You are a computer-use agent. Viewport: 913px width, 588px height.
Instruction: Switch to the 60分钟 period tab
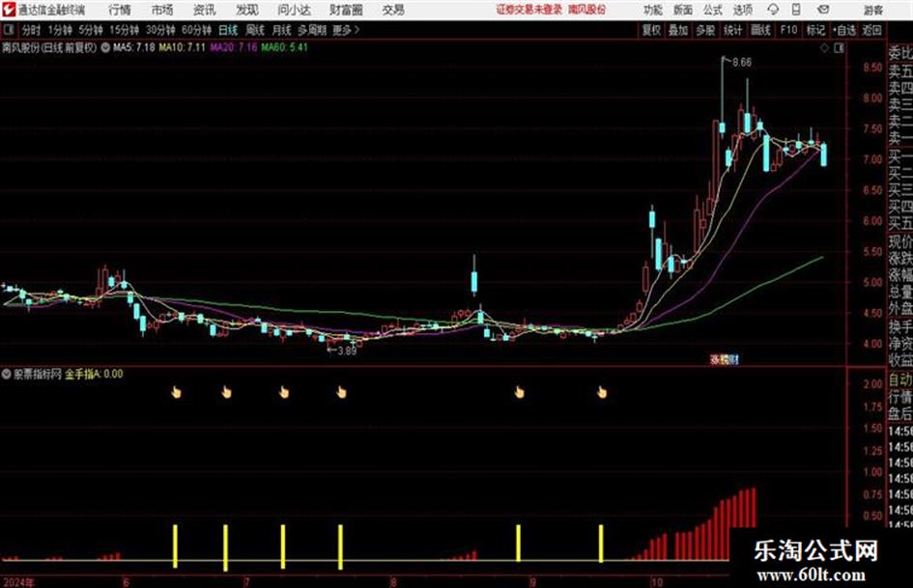197,30
